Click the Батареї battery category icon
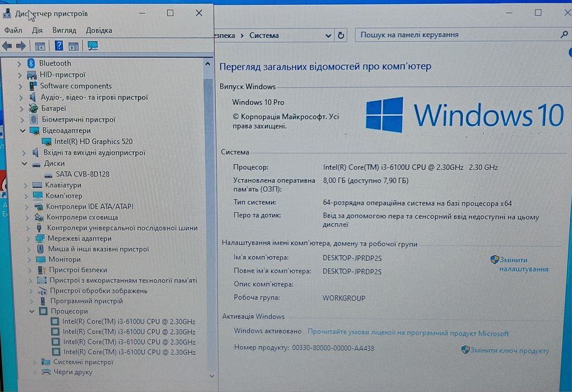 (x=33, y=108)
